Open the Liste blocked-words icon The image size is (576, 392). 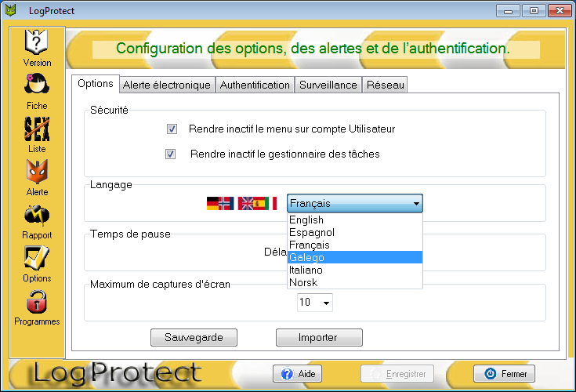point(37,129)
